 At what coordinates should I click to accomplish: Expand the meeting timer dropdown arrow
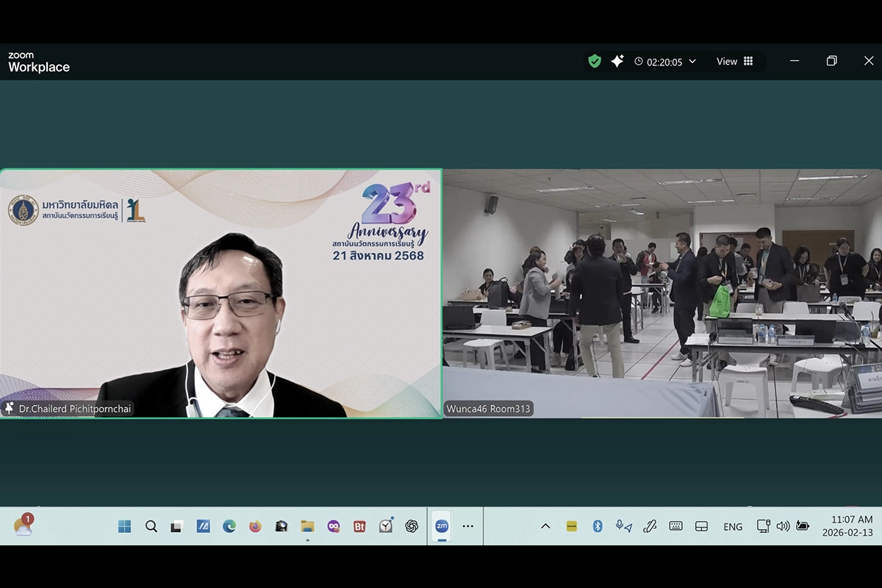[692, 62]
